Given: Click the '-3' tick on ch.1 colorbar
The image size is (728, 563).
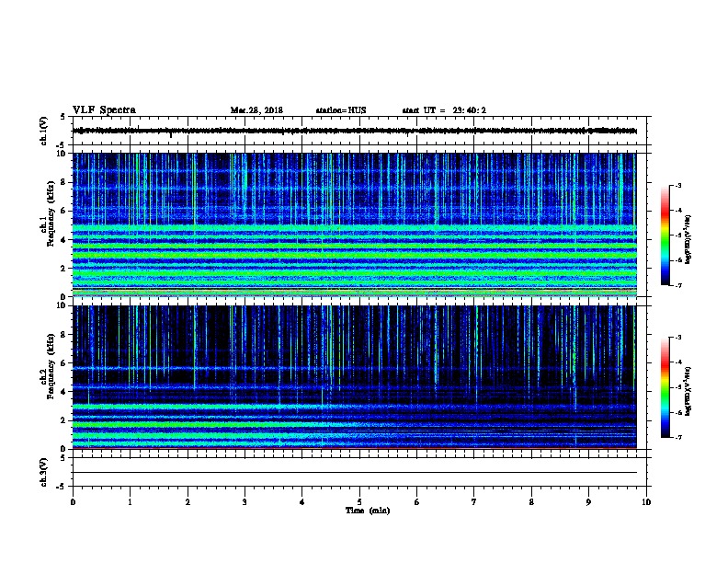Looking at the screenshot, I should [x=677, y=185].
